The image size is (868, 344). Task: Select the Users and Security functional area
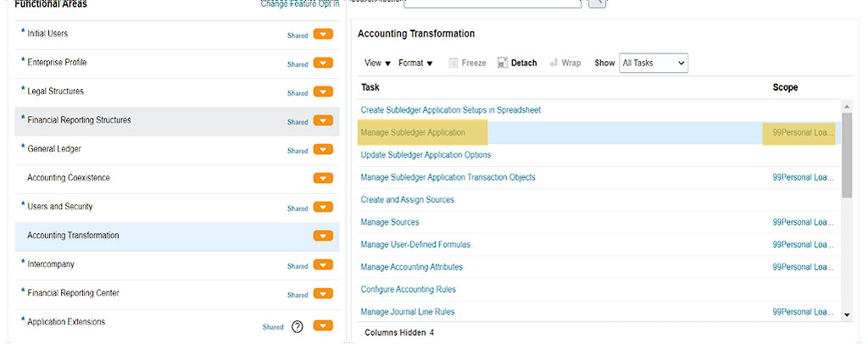click(60, 207)
